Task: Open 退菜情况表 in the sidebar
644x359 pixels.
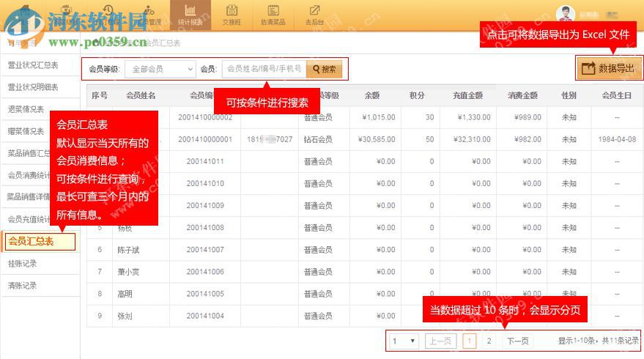Action: tap(26, 109)
